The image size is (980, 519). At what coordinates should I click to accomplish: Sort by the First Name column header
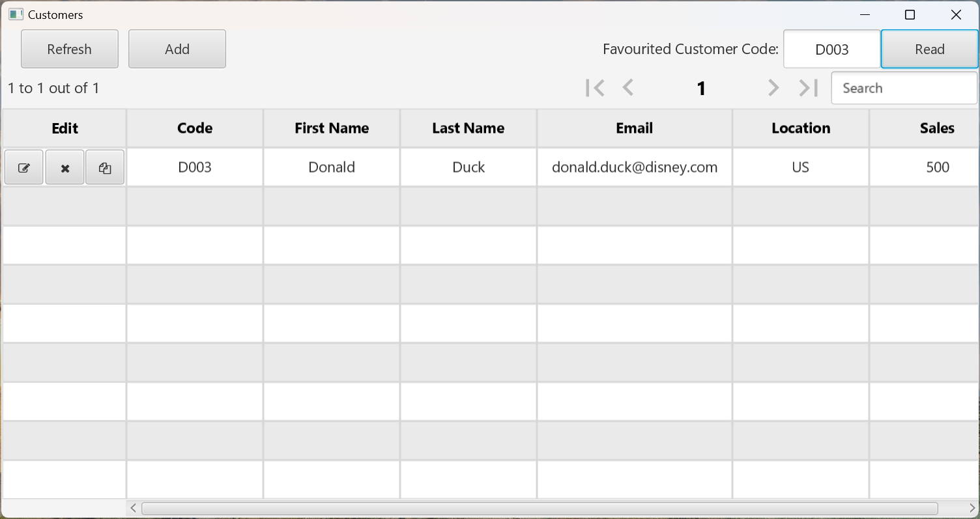click(x=332, y=128)
